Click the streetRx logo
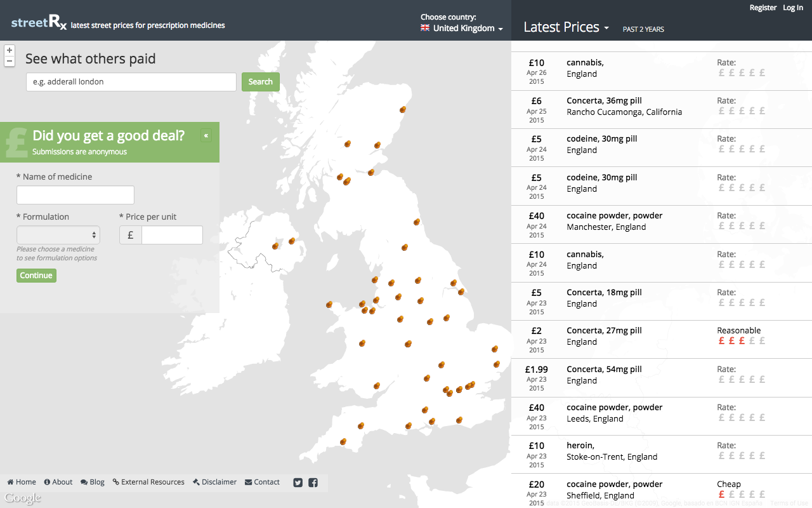The width and height of the screenshot is (812, 508). [x=39, y=23]
